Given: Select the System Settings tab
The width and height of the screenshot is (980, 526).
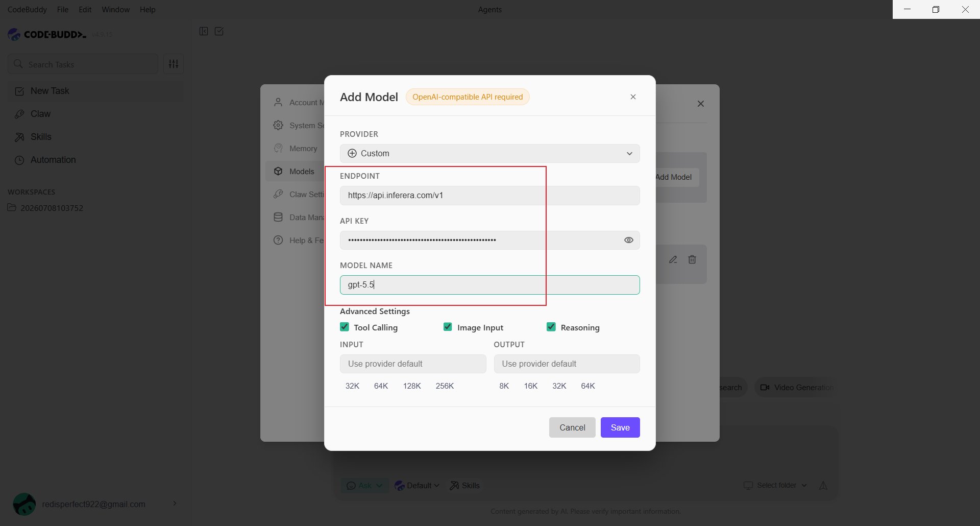Looking at the screenshot, I should (299, 125).
